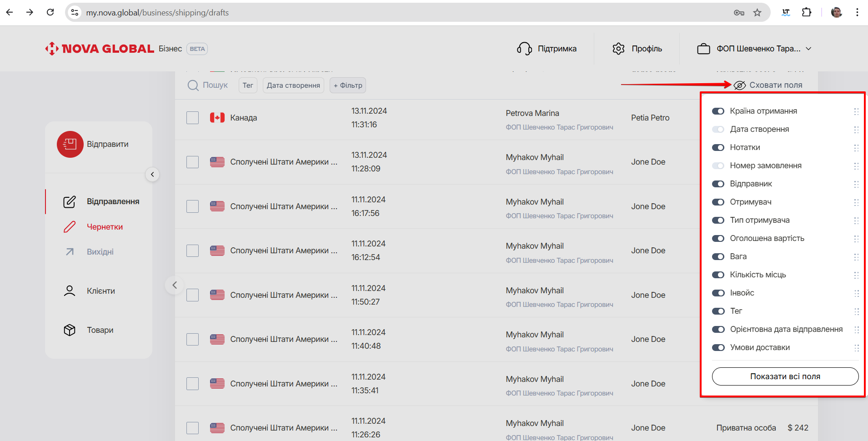Click the search magnifier icon
Screen dimensions: 868x441
(x=193, y=85)
